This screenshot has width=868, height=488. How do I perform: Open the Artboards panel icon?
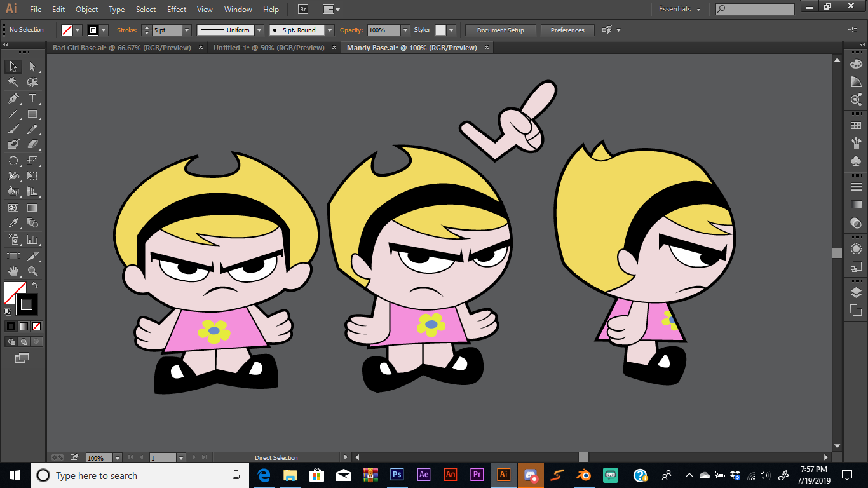click(x=856, y=310)
